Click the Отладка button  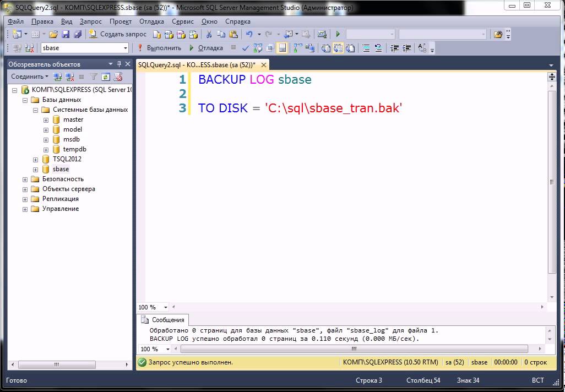(x=206, y=48)
